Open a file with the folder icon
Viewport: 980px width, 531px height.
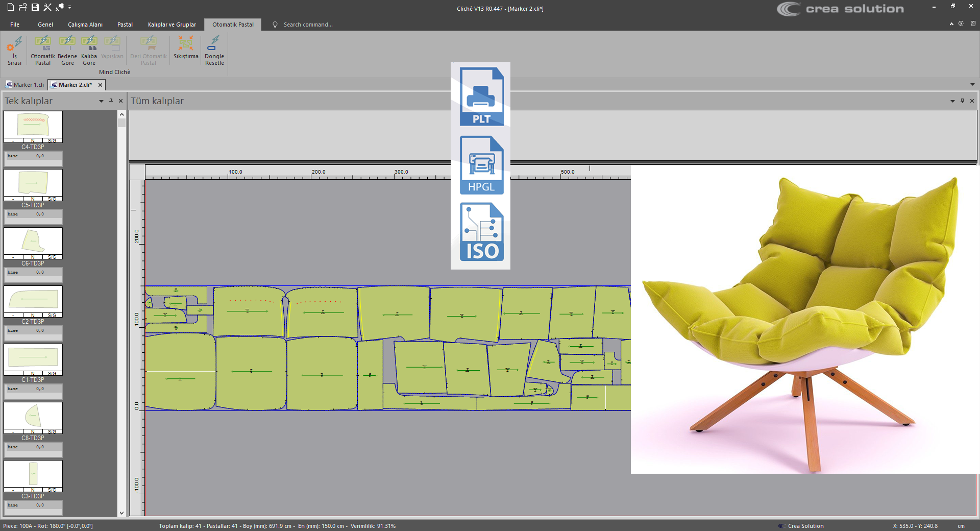pos(23,7)
